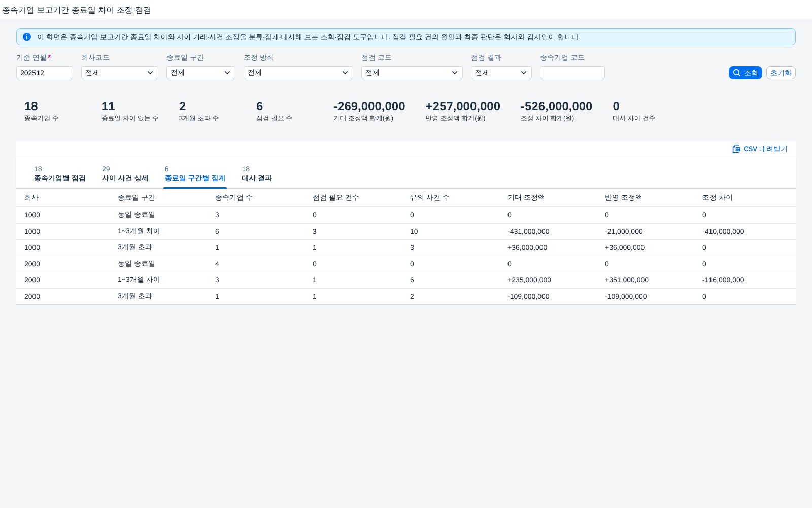Open the 사이 사건 상세 tab

(x=125, y=174)
